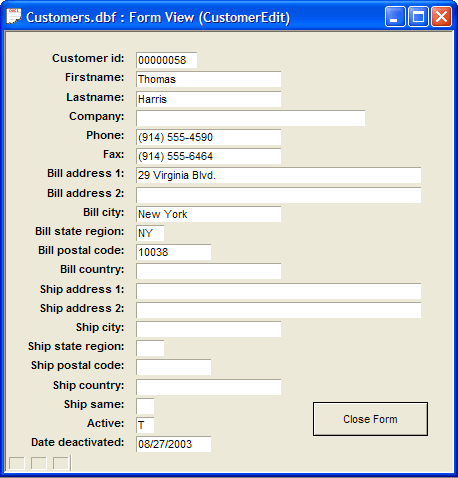This screenshot has height=478, width=458.
Task: Focus the empty Company field
Action: click(x=250, y=118)
